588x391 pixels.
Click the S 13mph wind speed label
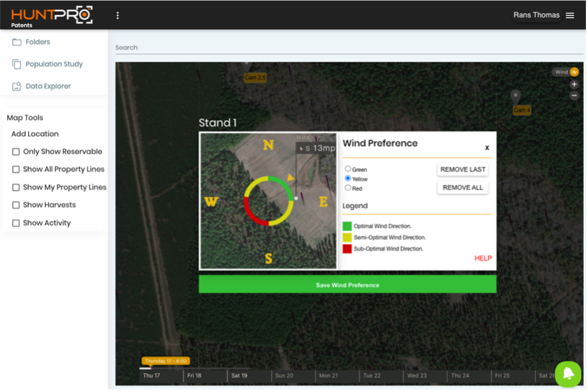317,148
